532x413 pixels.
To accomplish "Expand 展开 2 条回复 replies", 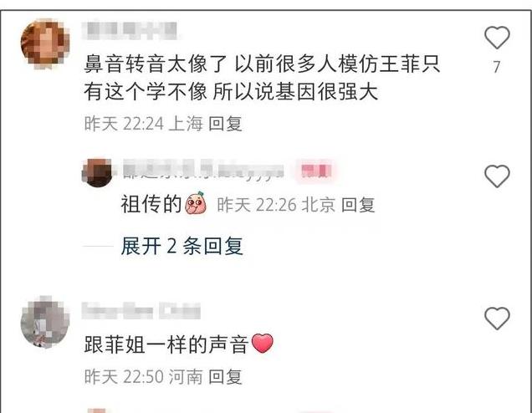I will [x=182, y=246].
